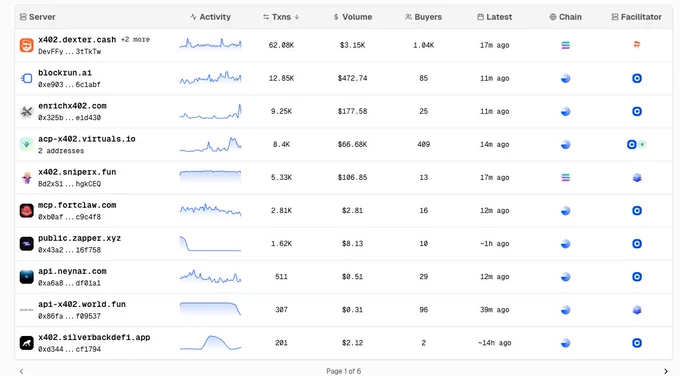Click the Chain column header

click(x=566, y=17)
